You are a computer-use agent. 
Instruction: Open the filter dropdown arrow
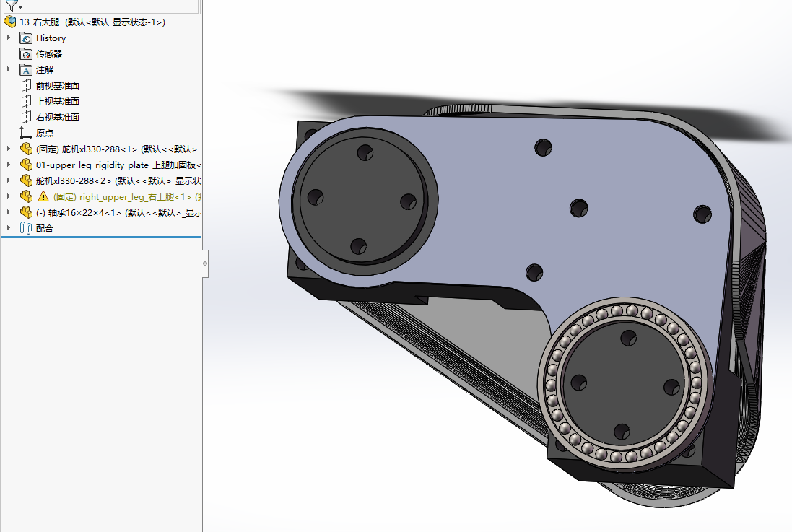click(x=21, y=7)
